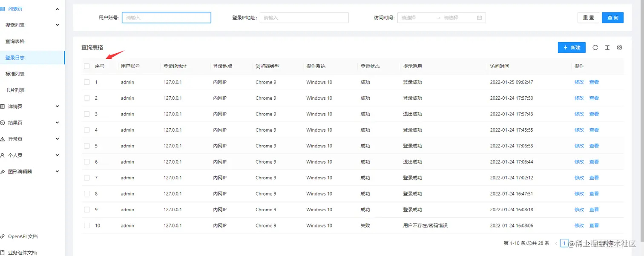Expand the 图形编辑器 menu
Viewport: 644px width, 256px height.
tap(57, 171)
